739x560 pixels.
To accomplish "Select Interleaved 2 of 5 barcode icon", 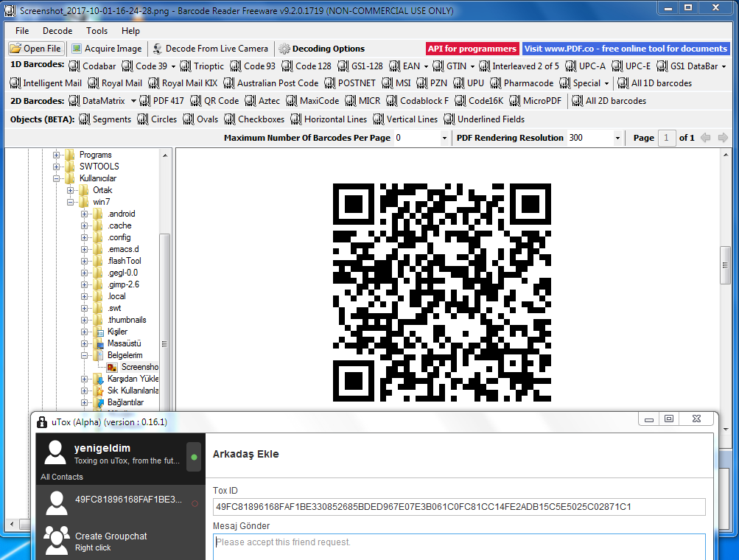I will [x=485, y=66].
